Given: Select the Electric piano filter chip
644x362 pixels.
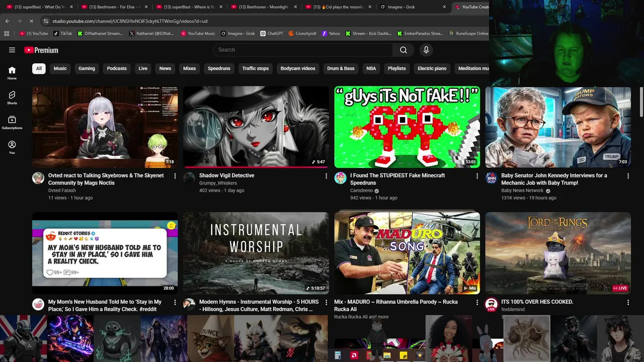Looking at the screenshot, I should pyautogui.click(x=432, y=68).
